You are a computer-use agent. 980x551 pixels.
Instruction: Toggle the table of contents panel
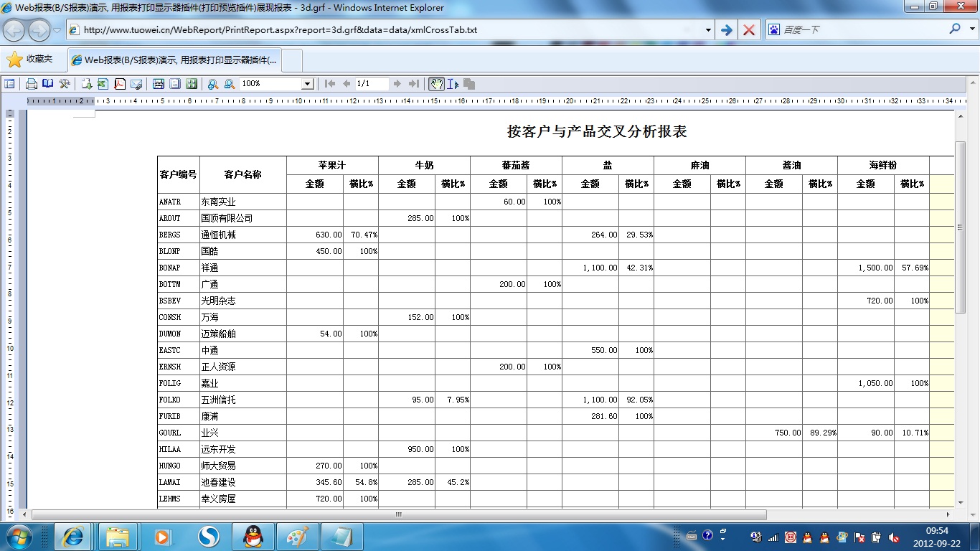[x=9, y=84]
